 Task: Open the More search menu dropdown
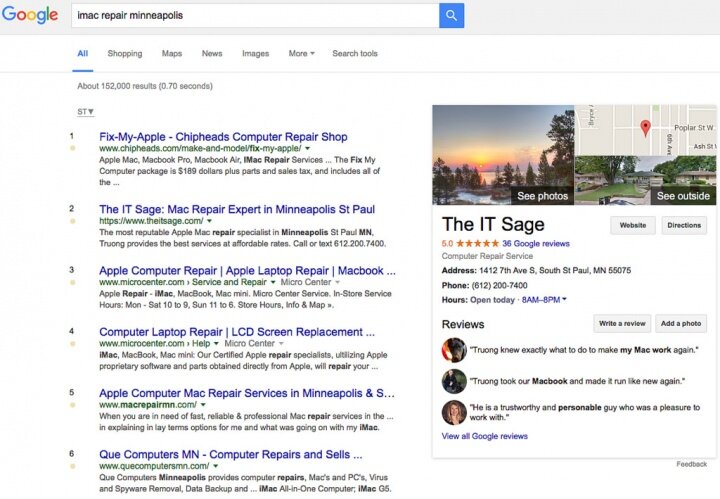tap(301, 53)
